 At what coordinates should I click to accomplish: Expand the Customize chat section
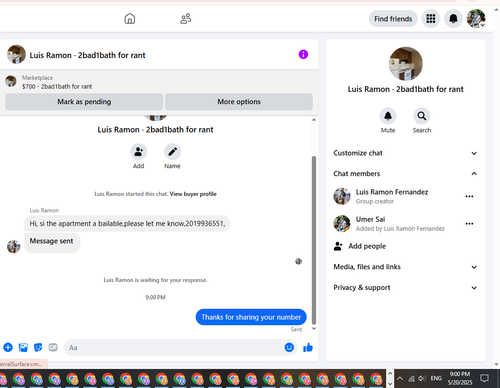click(406, 153)
